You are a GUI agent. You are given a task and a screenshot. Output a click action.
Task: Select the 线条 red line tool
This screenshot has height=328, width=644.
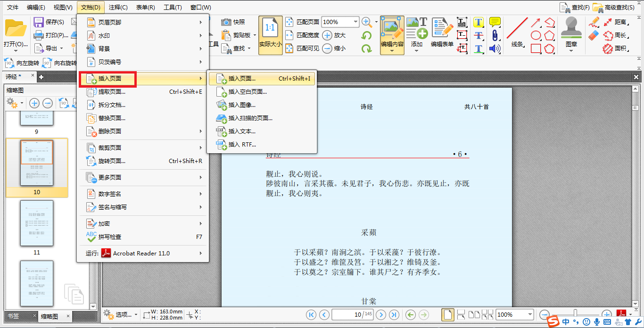pyautogui.click(x=517, y=33)
